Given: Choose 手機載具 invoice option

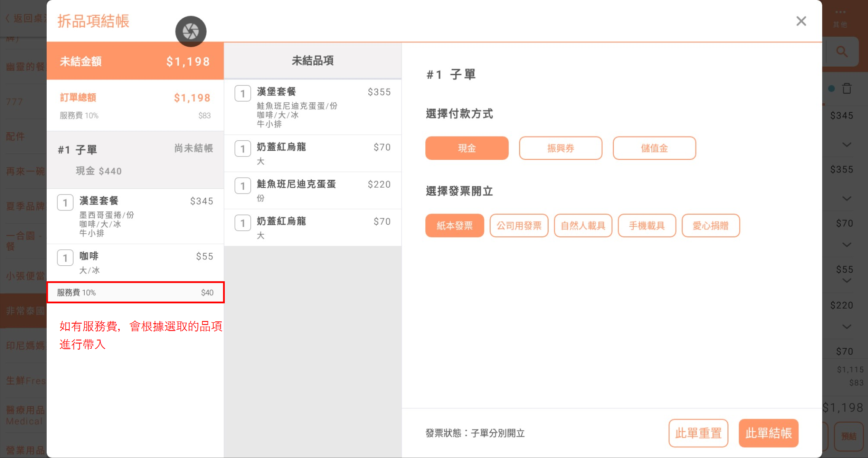Looking at the screenshot, I should coord(647,226).
